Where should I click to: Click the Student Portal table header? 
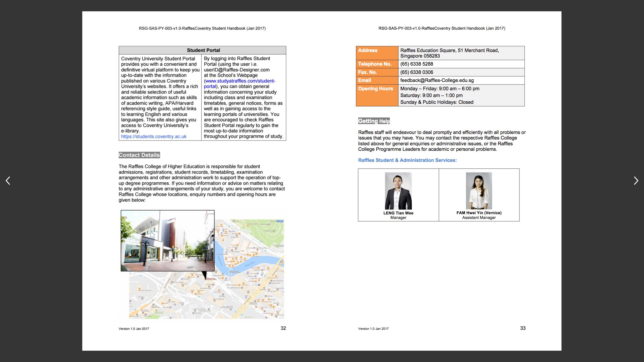[x=203, y=50]
